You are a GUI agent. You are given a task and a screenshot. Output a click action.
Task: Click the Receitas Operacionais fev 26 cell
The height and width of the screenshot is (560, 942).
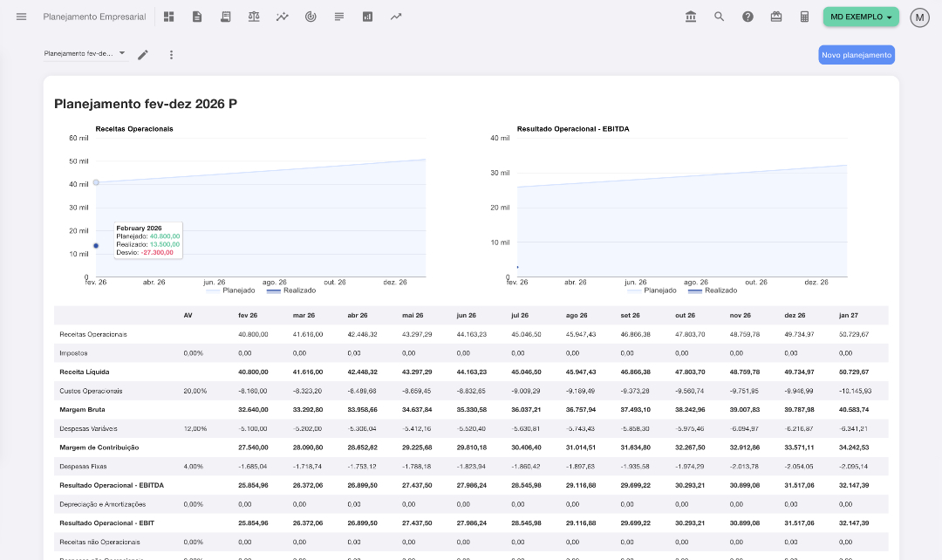252,334
